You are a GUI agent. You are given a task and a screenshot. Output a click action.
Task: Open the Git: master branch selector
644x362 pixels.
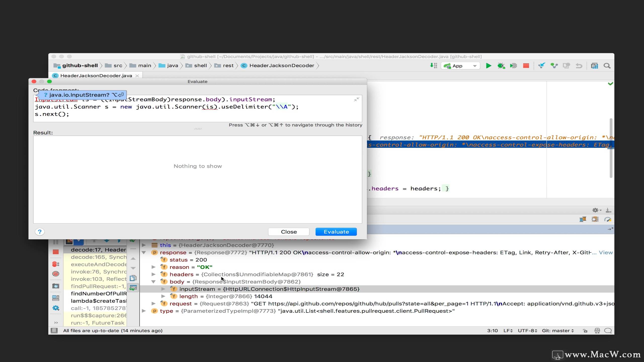pyautogui.click(x=558, y=331)
